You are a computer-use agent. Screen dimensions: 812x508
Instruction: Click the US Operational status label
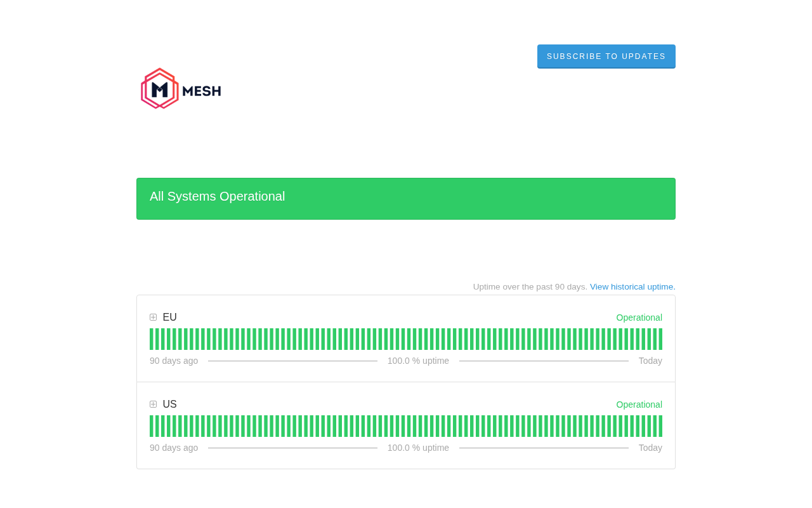click(x=639, y=404)
